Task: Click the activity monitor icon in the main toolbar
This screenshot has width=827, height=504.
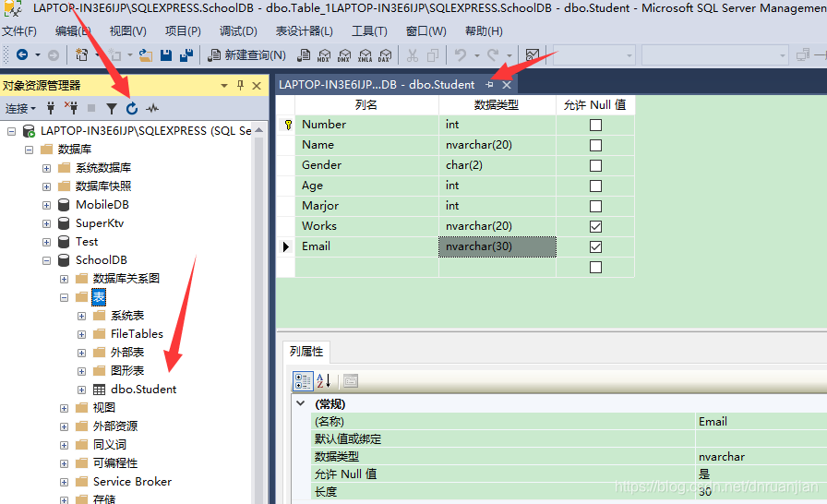Action: tap(533, 54)
